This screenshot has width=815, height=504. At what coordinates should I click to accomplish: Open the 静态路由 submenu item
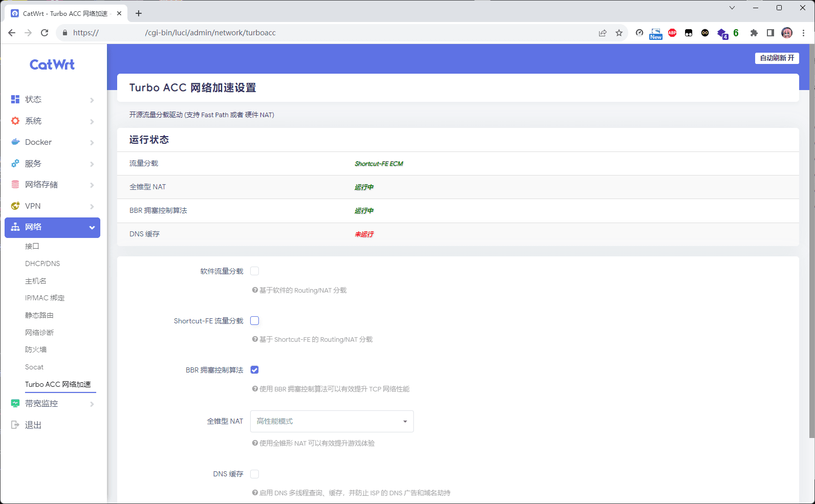coord(39,315)
